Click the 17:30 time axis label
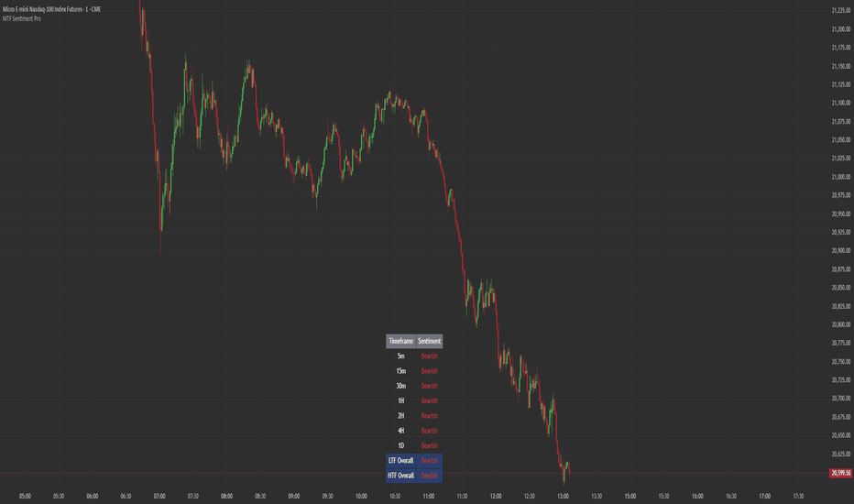 pos(798,497)
